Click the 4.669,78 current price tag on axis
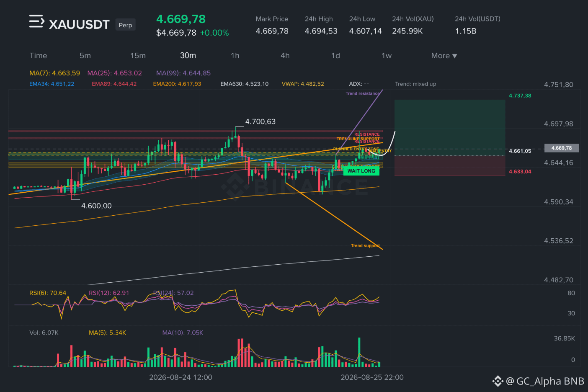The width and height of the screenshot is (588, 392). pyautogui.click(x=561, y=148)
